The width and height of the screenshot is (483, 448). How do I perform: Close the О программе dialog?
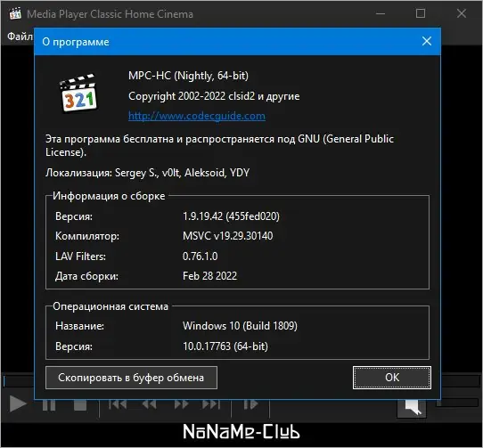coord(427,41)
